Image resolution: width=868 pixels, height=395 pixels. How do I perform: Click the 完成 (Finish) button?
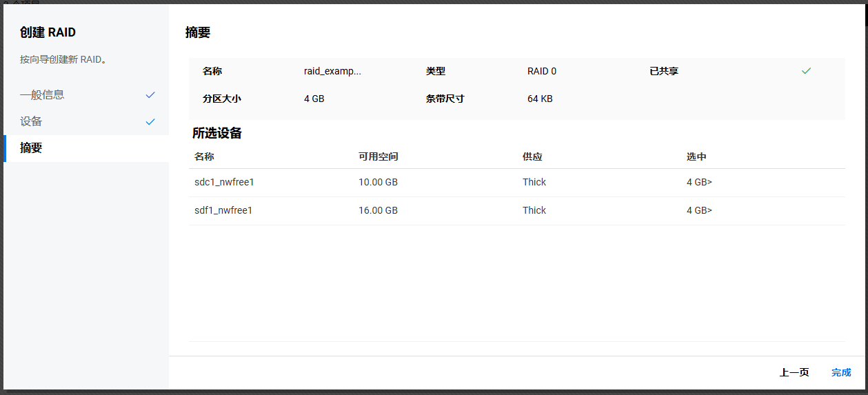tap(840, 372)
